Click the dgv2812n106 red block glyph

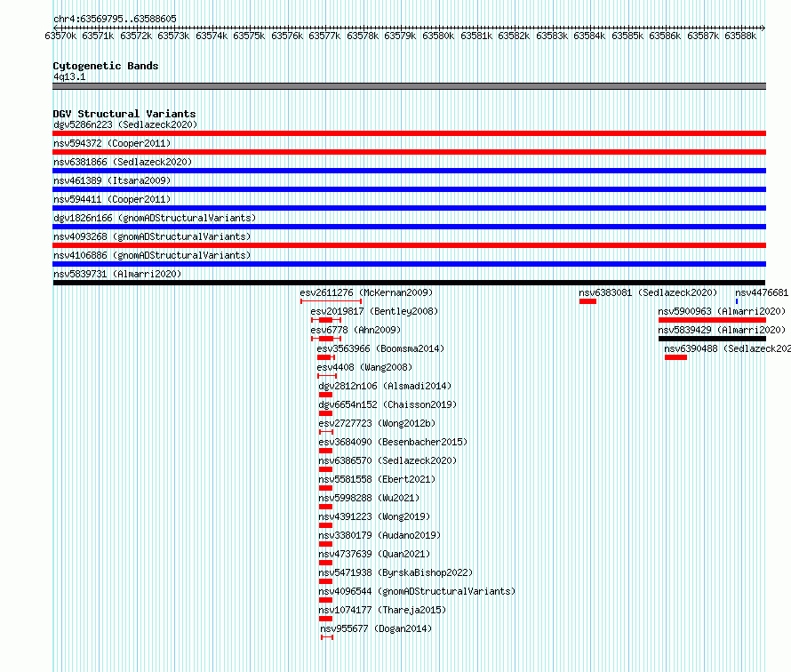pyautogui.click(x=325, y=395)
